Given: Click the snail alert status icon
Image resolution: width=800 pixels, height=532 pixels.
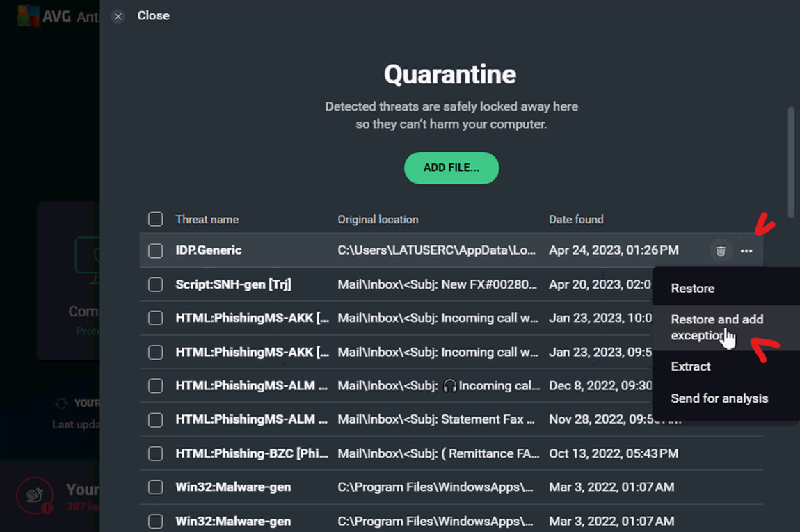Looking at the screenshot, I should point(34,496).
